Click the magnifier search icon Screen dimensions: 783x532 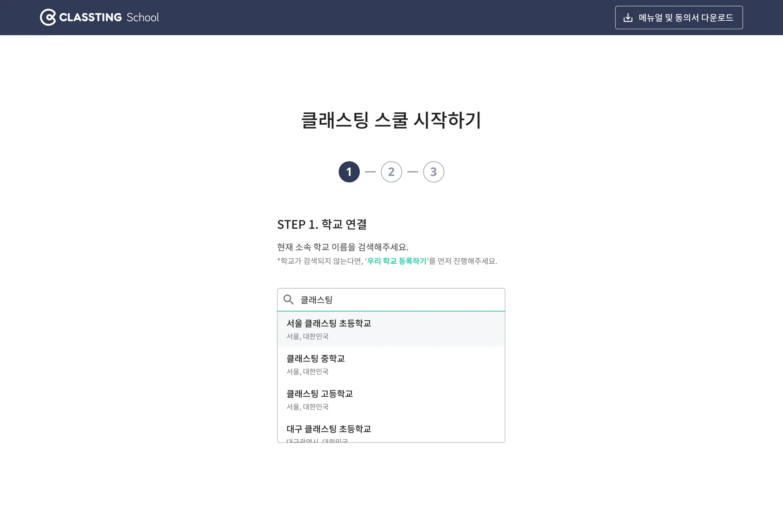pyautogui.click(x=289, y=300)
